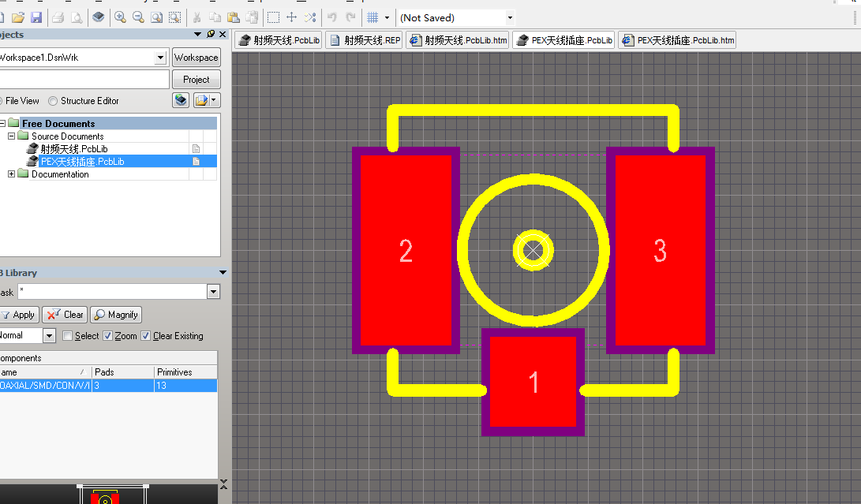Open dropdown arrow beside the project folder icon
The width and height of the screenshot is (861, 504).
pyautogui.click(x=214, y=100)
